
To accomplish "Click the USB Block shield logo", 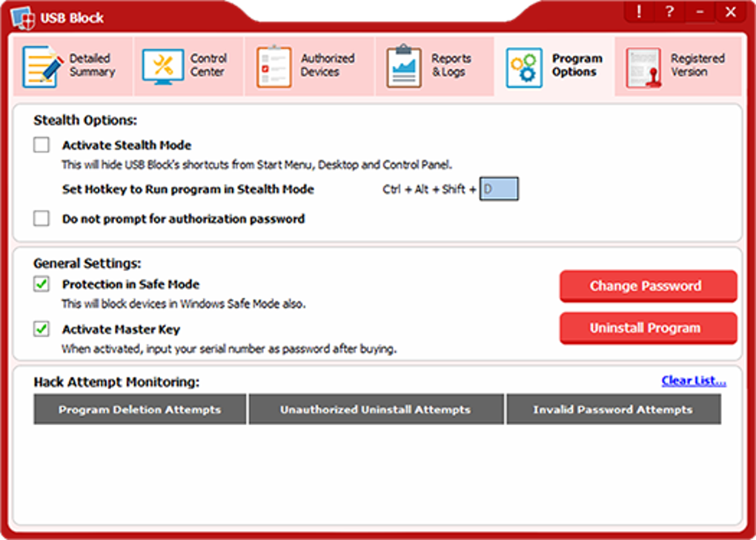I will (23, 18).
